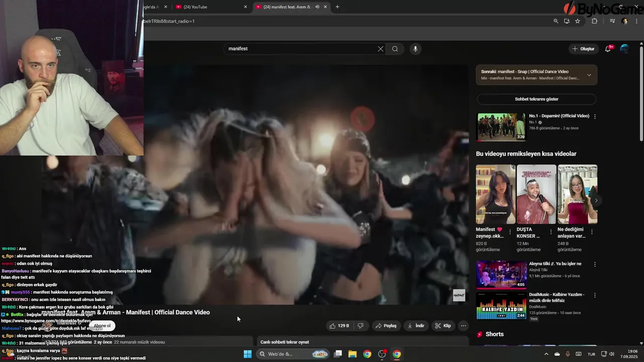Viewport: 644px width, 362px height.
Task: Close the '(24) YouTube' tab
Action: click(x=246, y=7)
